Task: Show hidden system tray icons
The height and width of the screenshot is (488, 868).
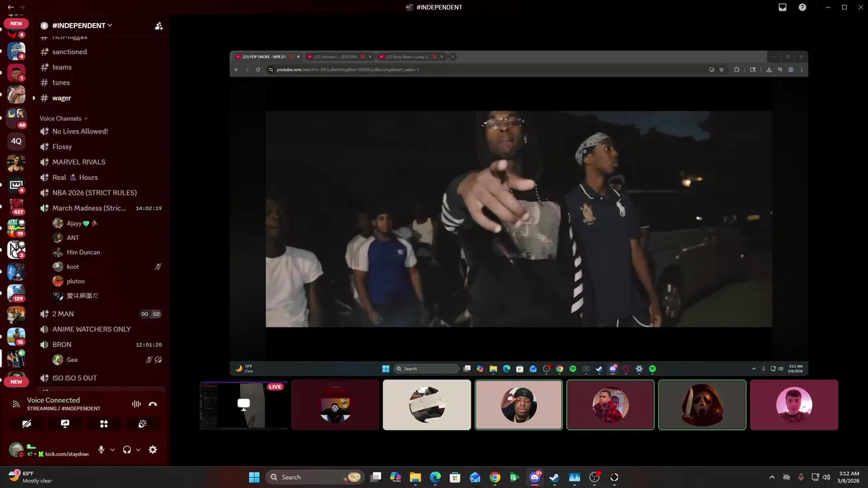Action: pyautogui.click(x=772, y=477)
